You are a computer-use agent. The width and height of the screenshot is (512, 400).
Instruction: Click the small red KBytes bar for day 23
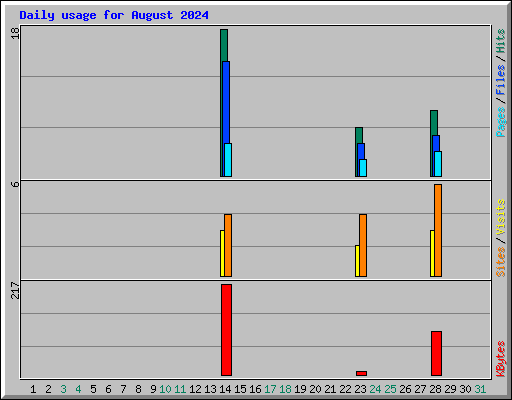362,374
